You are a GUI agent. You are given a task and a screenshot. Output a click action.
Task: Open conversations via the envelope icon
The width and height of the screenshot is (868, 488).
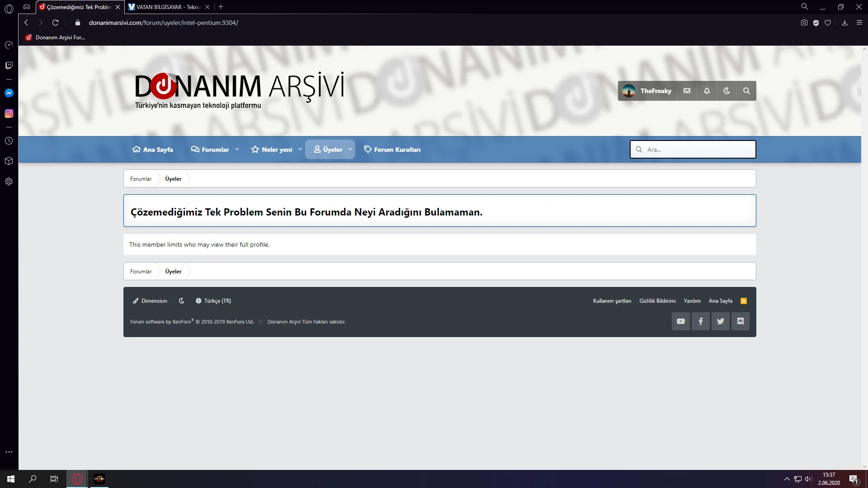point(687,90)
